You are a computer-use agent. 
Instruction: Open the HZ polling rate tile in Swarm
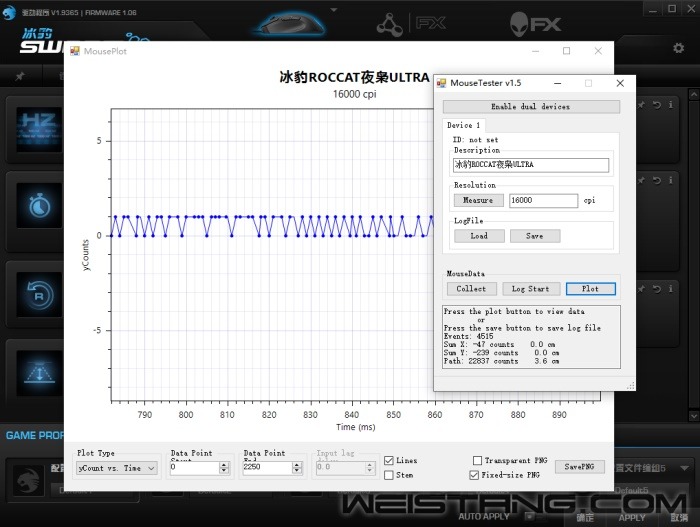tap(39, 130)
